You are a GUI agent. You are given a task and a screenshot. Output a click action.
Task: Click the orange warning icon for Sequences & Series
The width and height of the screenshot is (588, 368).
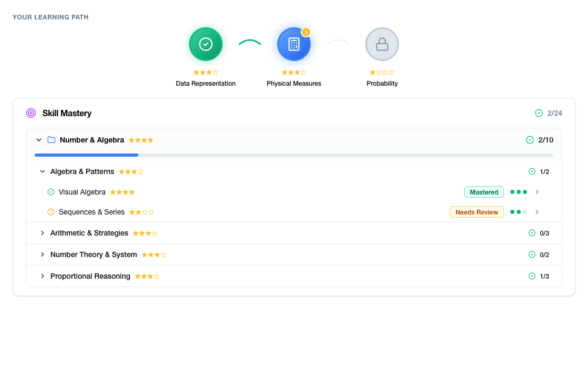[x=51, y=212]
